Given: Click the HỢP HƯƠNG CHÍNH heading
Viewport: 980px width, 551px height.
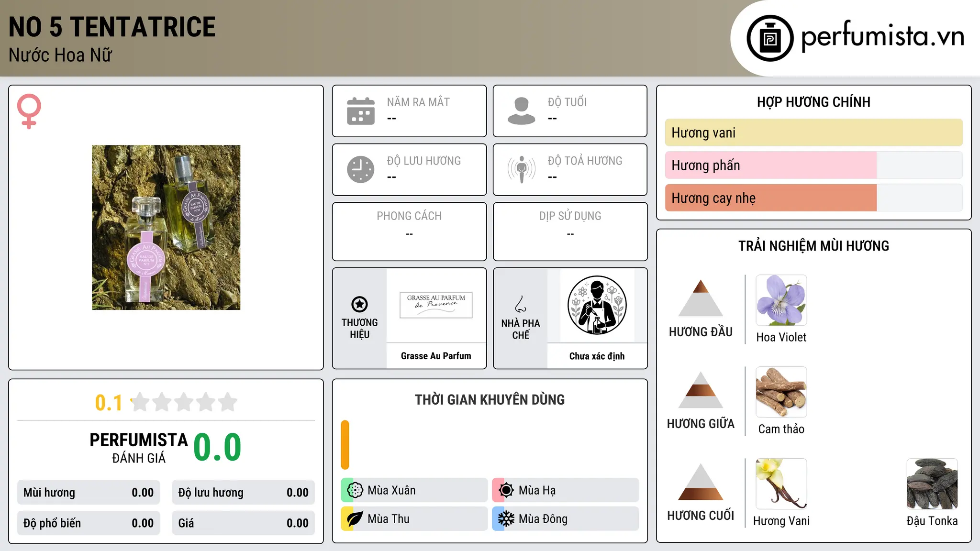Looking at the screenshot, I should [x=813, y=102].
